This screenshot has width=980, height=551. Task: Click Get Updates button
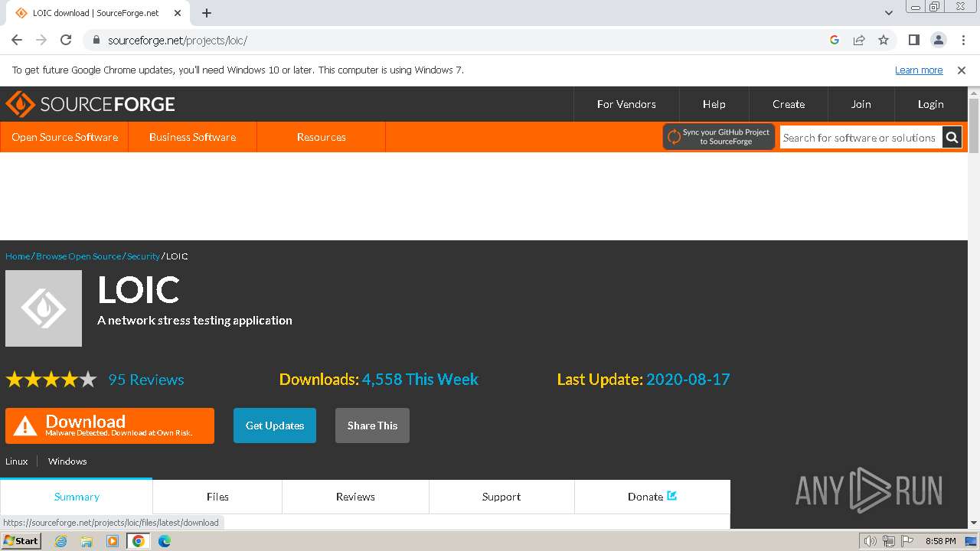275,425
